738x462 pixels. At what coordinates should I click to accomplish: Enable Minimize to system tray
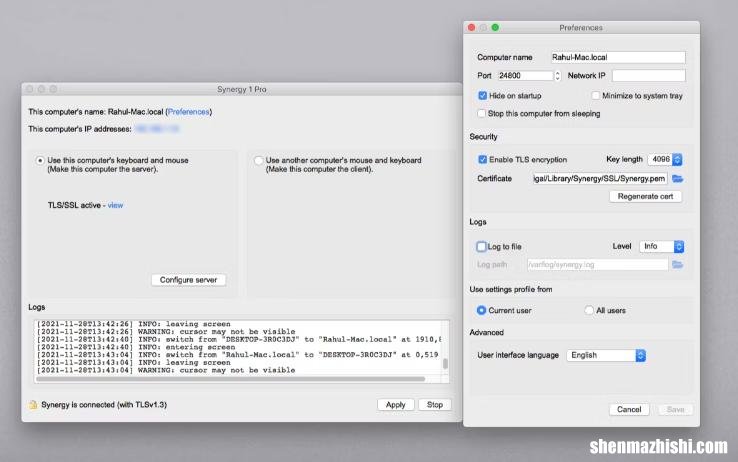tap(595, 96)
